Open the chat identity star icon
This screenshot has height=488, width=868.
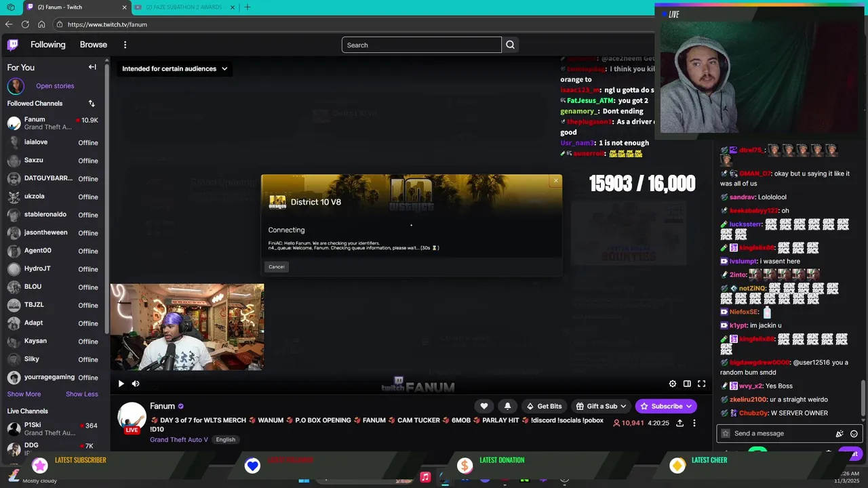[x=726, y=434]
